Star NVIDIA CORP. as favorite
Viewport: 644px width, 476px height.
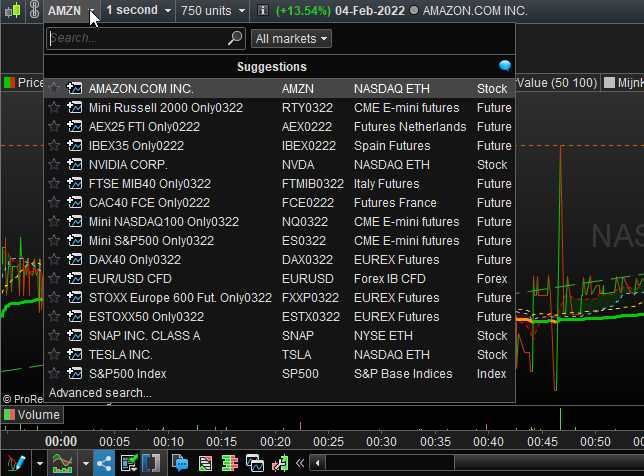[x=54, y=164]
